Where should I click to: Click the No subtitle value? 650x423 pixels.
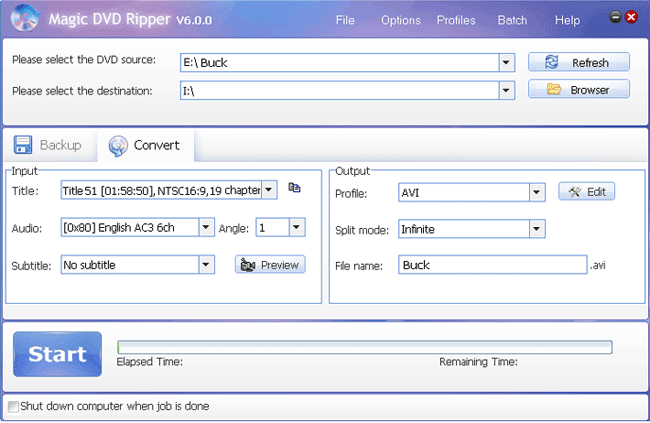130,265
